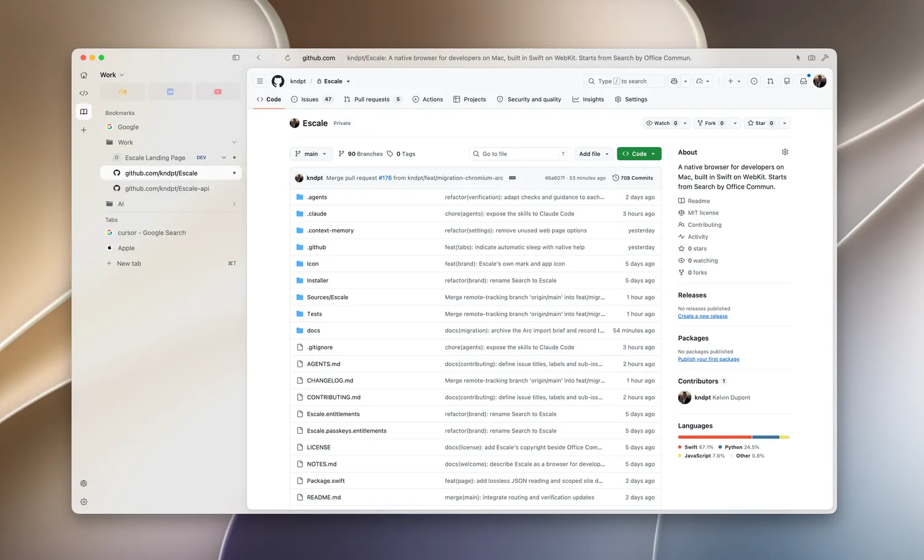This screenshot has width=924, height=560.
Task: Take a screenshot with the camera icon
Action: click(812, 58)
